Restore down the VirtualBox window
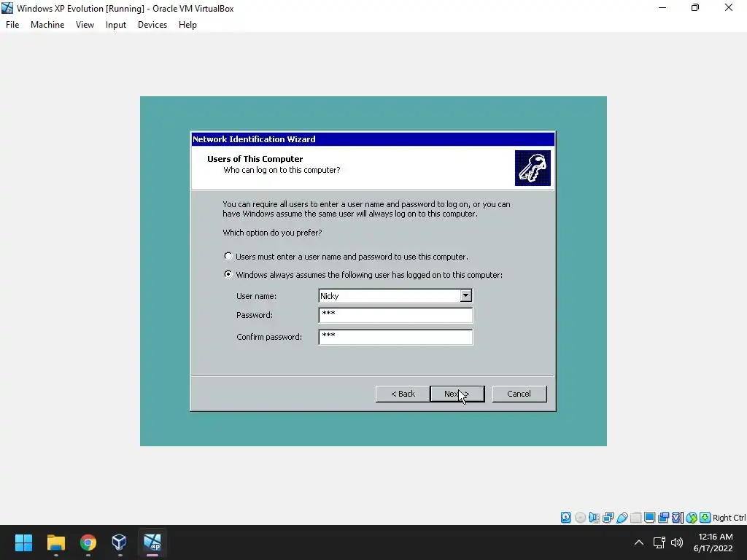The height and width of the screenshot is (560, 747). 695,7
